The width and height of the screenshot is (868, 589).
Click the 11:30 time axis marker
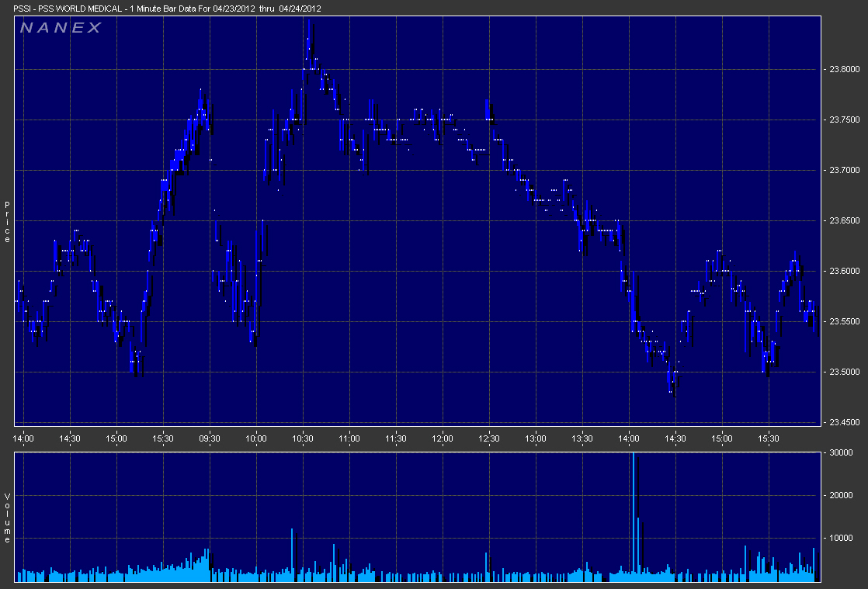pyautogui.click(x=396, y=439)
